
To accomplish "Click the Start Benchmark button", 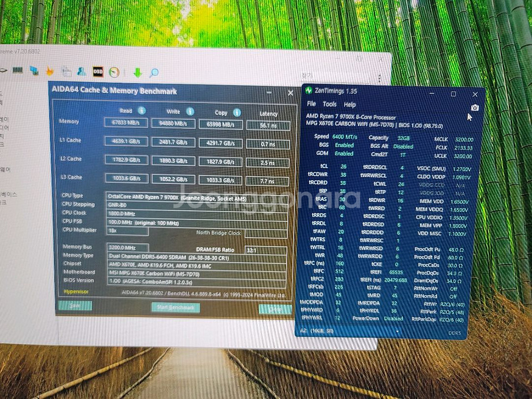I will 176,307.
